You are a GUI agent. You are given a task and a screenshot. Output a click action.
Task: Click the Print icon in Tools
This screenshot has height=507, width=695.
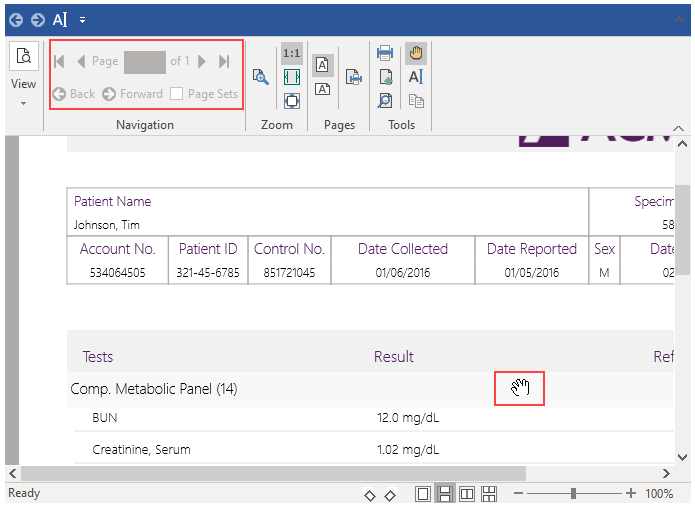coord(385,53)
